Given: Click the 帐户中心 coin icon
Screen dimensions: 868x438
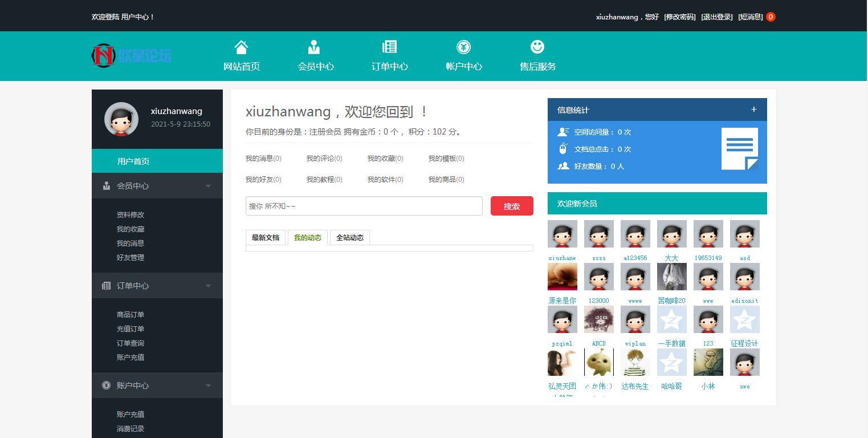Looking at the screenshot, I should click(463, 47).
